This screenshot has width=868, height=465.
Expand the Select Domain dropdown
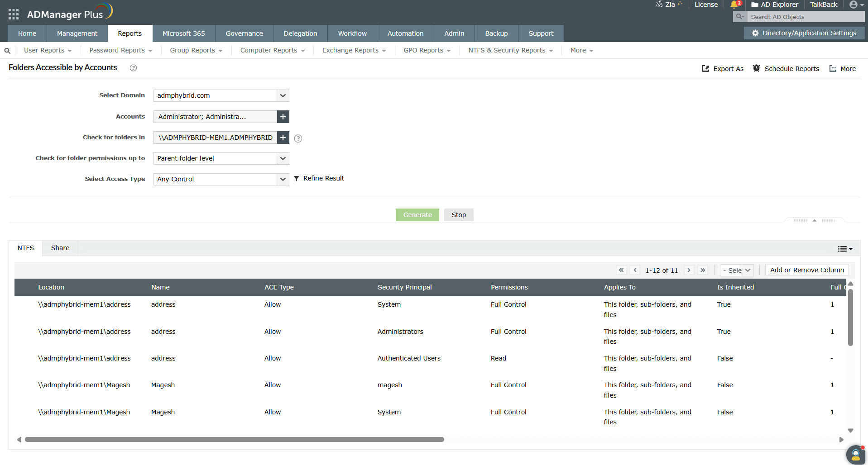(x=283, y=95)
